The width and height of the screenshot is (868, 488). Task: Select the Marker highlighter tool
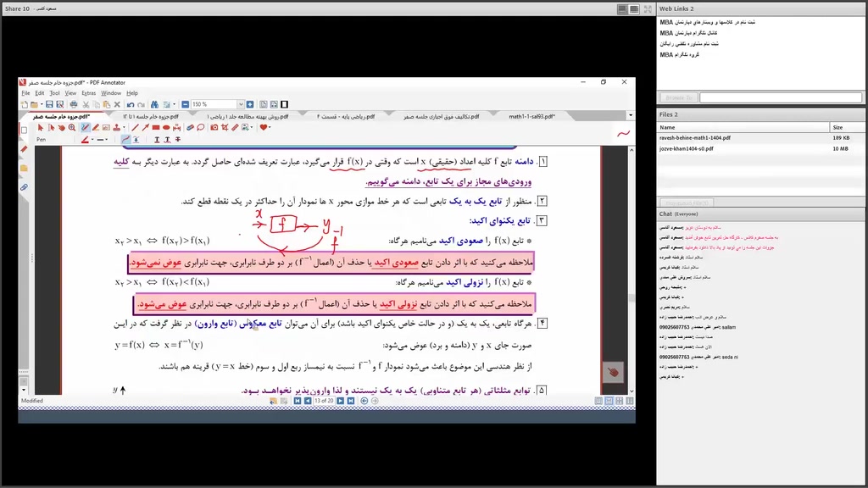[96, 127]
